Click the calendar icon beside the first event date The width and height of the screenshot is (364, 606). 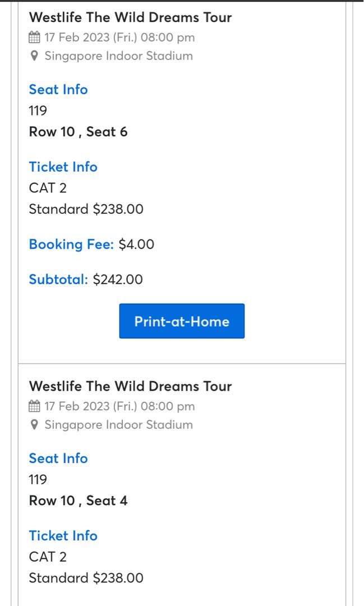(34, 37)
